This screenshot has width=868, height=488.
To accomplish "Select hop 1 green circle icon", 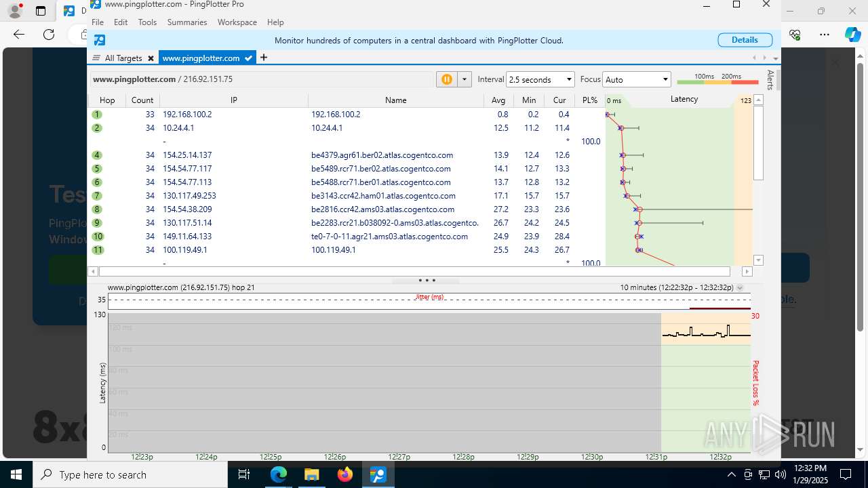I will click(98, 115).
